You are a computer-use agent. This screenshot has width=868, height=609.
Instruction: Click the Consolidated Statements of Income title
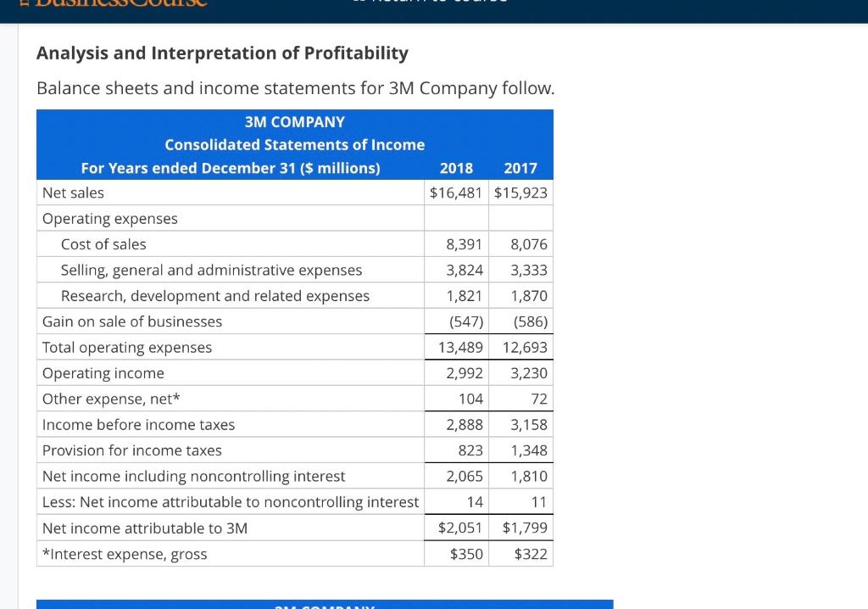pos(294,144)
